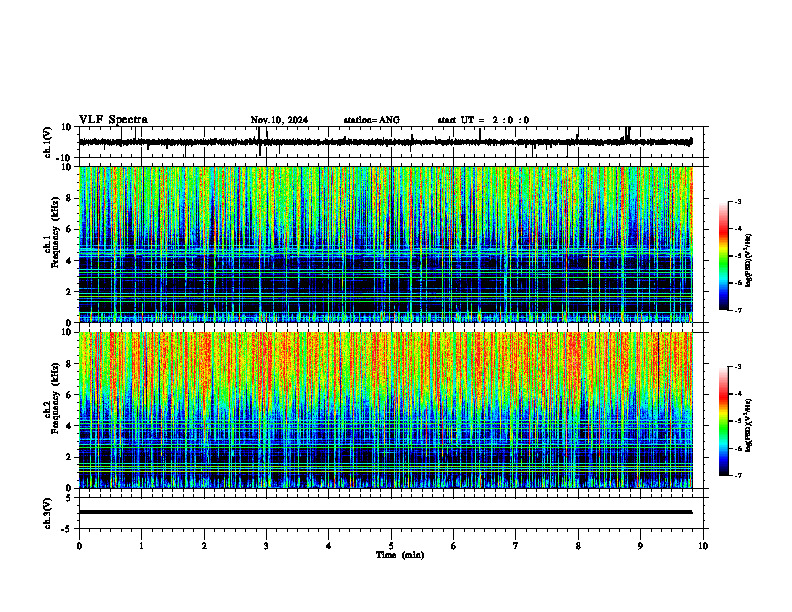Image resolution: width=792 pixels, height=612 pixels.
Task: Click the "-6" value on ch.2 color bar
Action: [x=738, y=448]
